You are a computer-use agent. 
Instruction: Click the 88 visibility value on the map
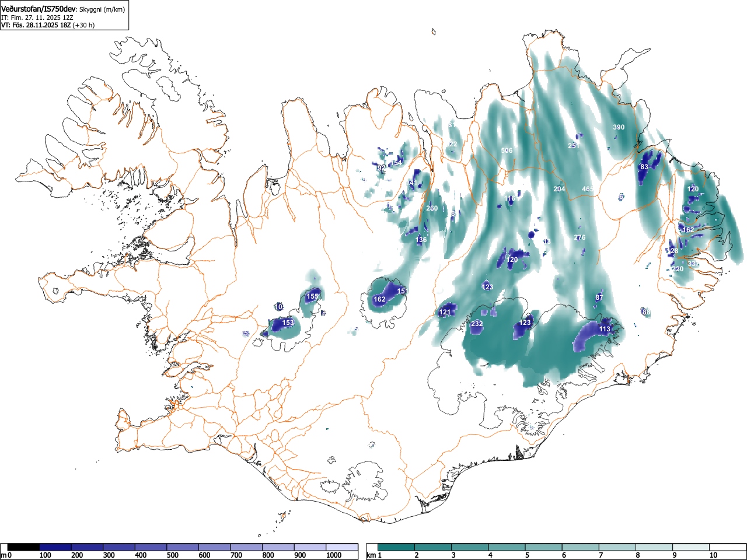click(x=646, y=312)
